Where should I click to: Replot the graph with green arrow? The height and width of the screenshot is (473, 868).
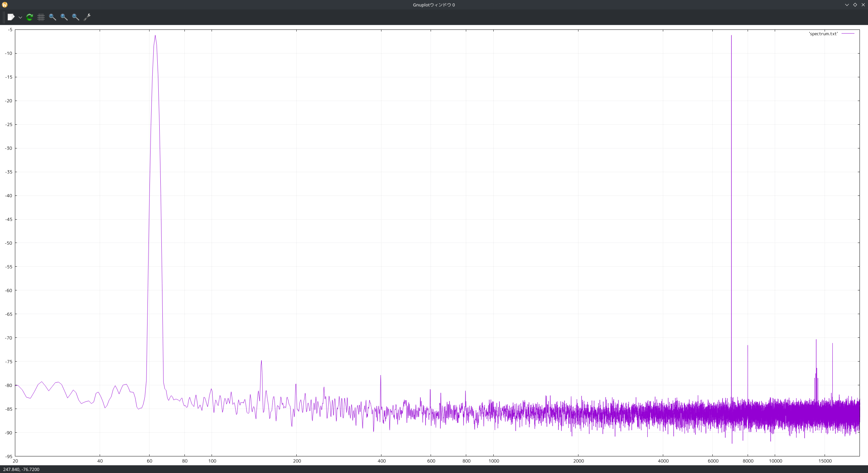pyautogui.click(x=29, y=17)
